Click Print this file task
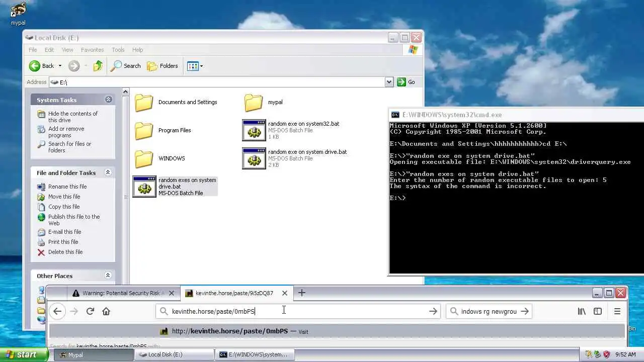The width and height of the screenshot is (644, 362). (63, 242)
